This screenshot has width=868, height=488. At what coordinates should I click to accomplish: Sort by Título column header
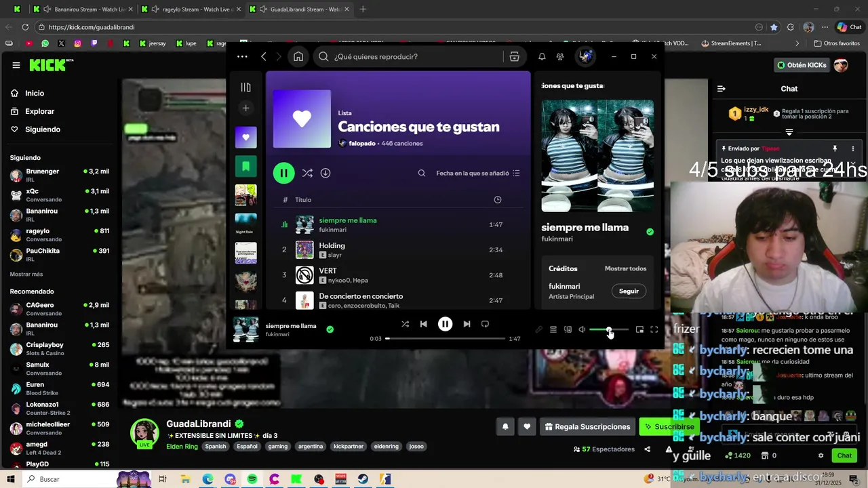tap(303, 200)
